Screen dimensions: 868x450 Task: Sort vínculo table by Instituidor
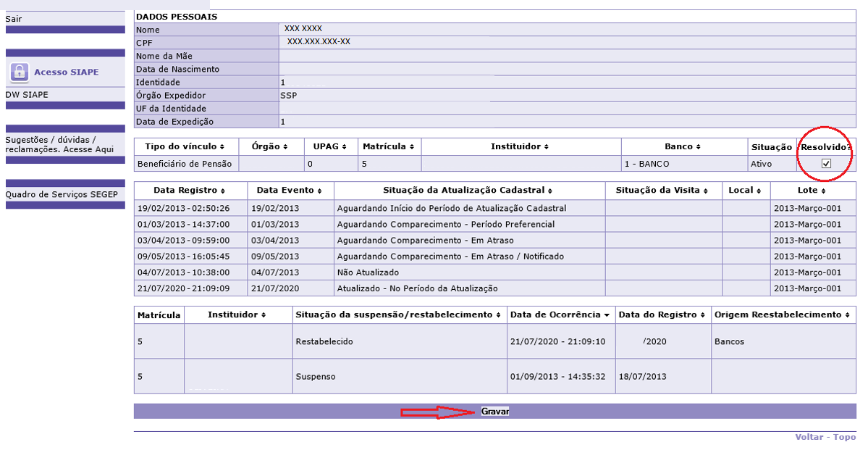[x=520, y=147]
